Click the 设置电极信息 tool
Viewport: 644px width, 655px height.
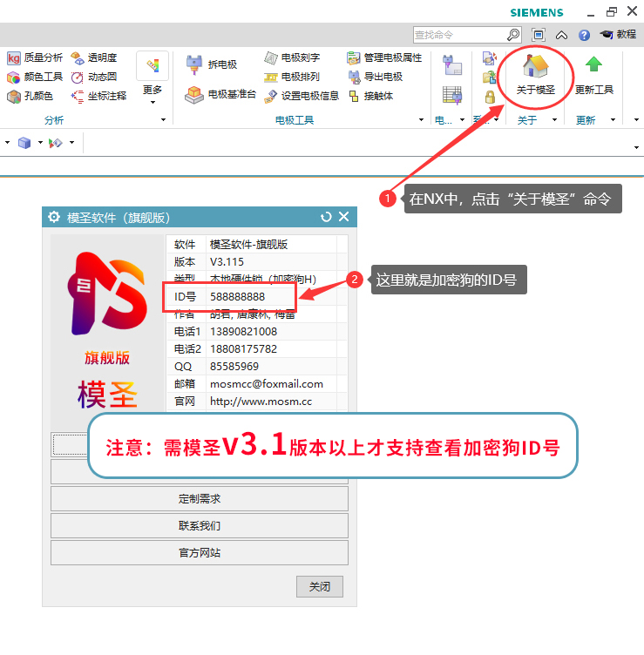[302, 96]
